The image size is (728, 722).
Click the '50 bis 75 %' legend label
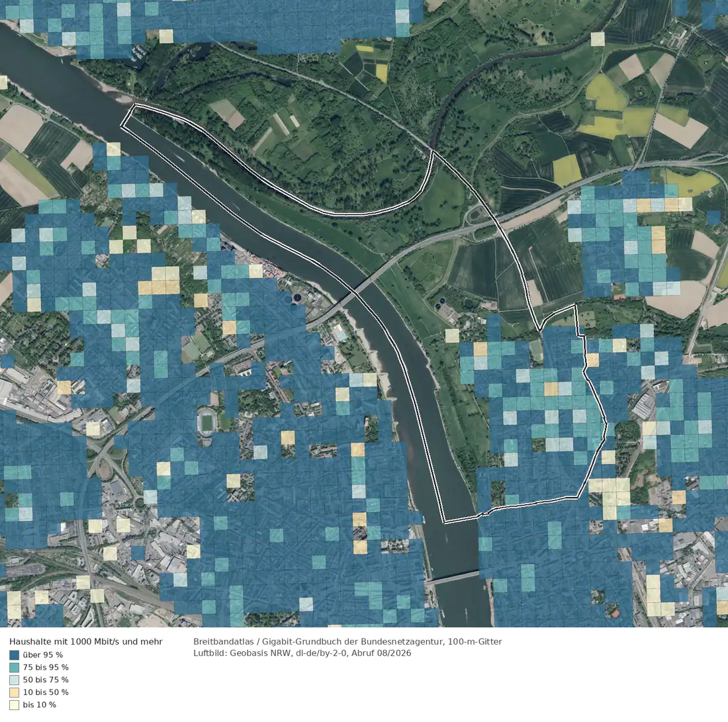click(x=46, y=680)
